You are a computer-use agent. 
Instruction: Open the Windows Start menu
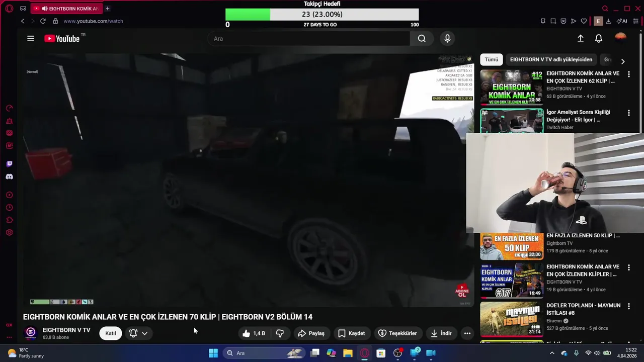(x=213, y=353)
